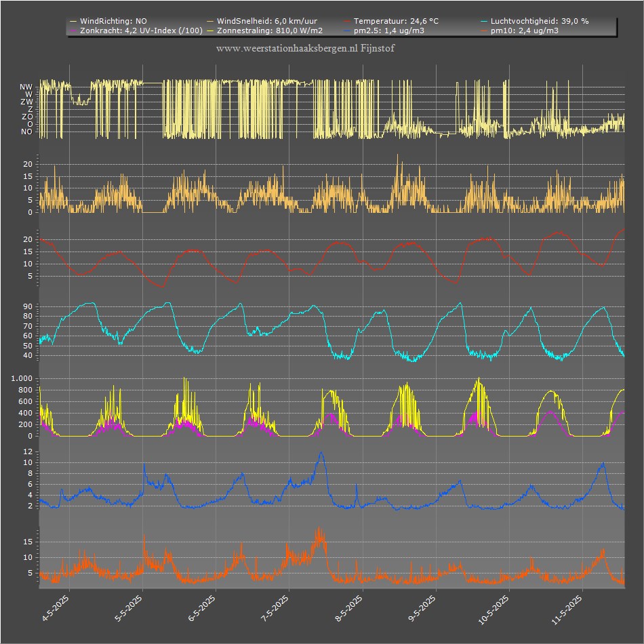644x644 pixels.
Task: Click the 4-5-2025 date label
Action: pyautogui.click(x=56, y=608)
